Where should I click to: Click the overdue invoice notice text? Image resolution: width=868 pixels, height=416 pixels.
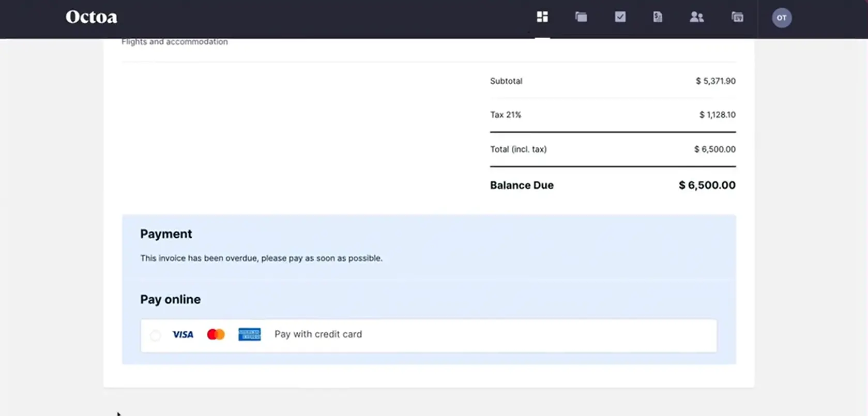(x=261, y=258)
